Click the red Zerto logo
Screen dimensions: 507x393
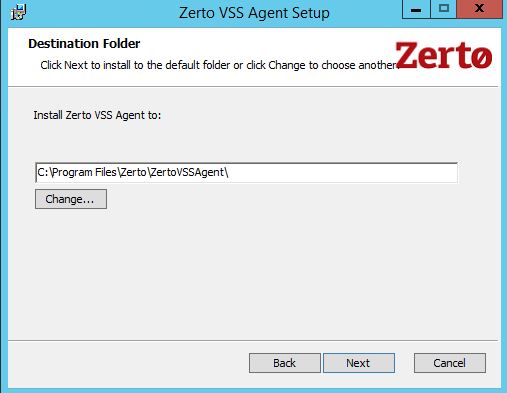tap(444, 55)
